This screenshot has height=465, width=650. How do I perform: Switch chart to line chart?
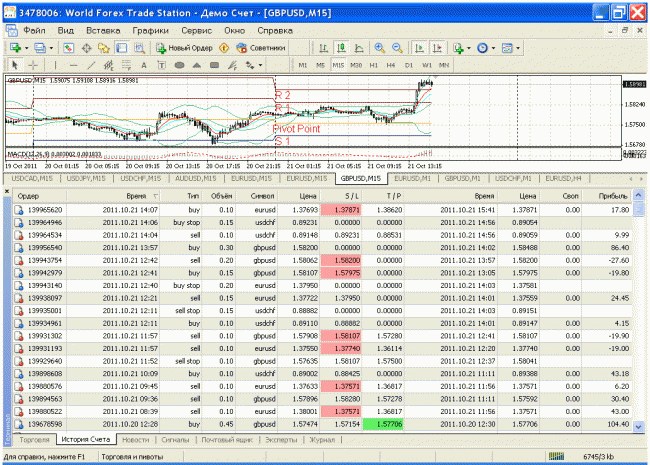pos(359,48)
